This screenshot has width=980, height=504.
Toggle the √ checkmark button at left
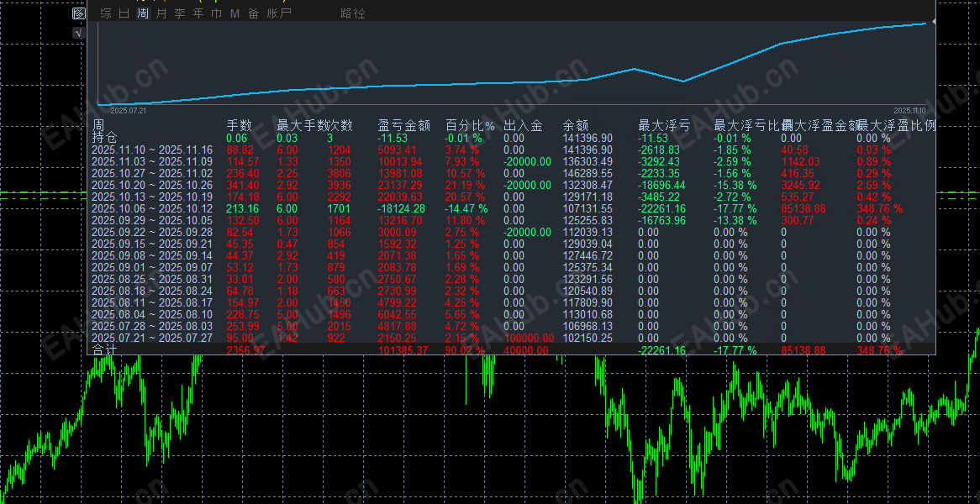(79, 33)
